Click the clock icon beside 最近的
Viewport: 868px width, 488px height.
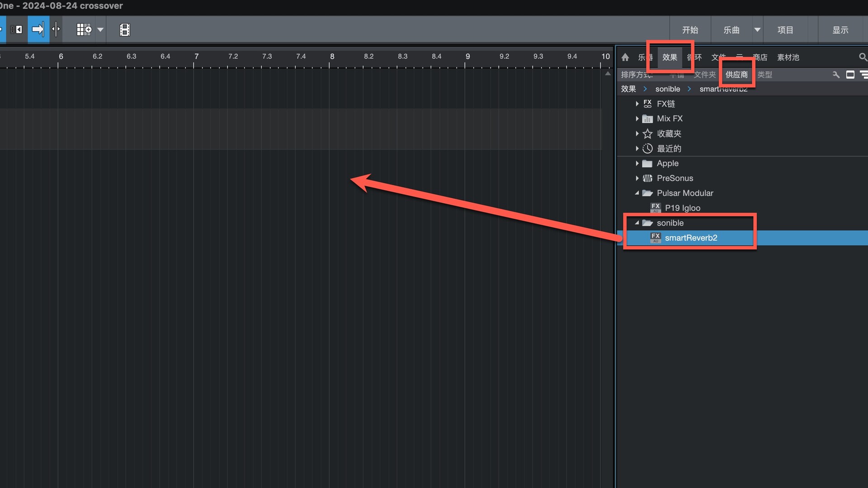pos(647,149)
